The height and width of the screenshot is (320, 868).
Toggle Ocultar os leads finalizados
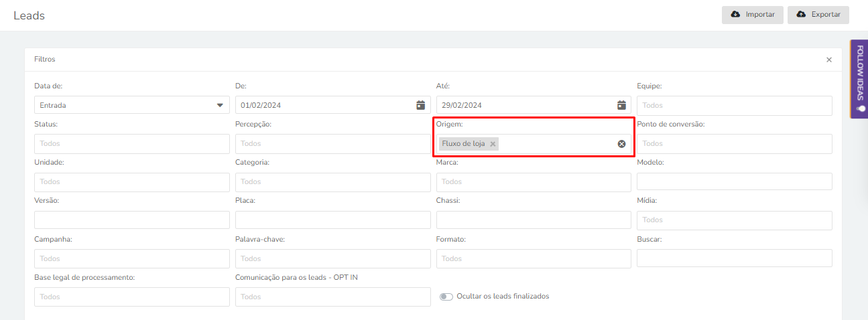point(446,297)
